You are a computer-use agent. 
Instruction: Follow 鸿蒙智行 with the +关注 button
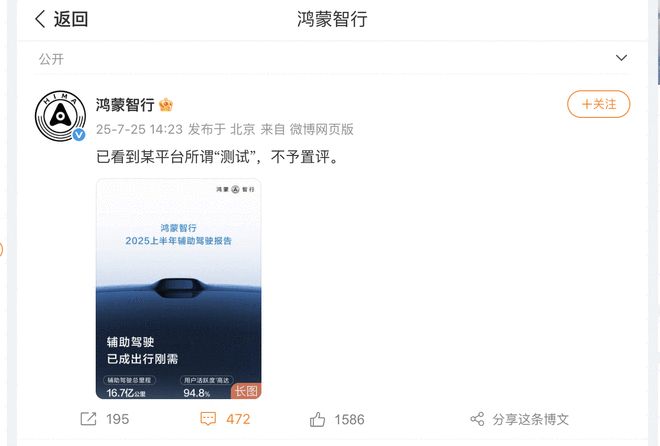[599, 104]
